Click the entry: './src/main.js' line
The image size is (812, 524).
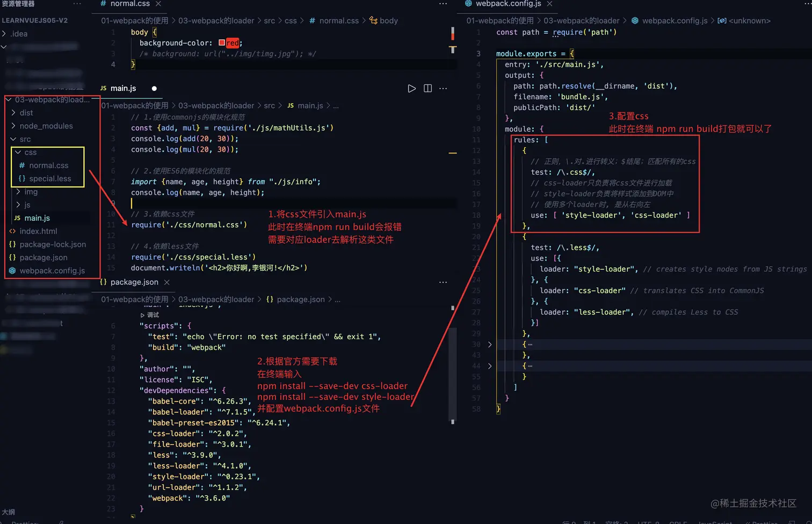pyautogui.click(x=554, y=64)
